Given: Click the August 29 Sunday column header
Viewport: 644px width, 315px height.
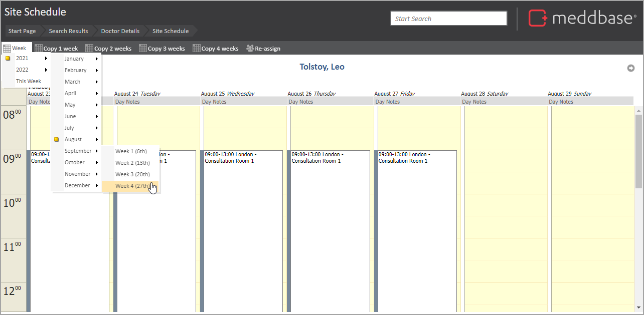Looking at the screenshot, I should coord(569,94).
